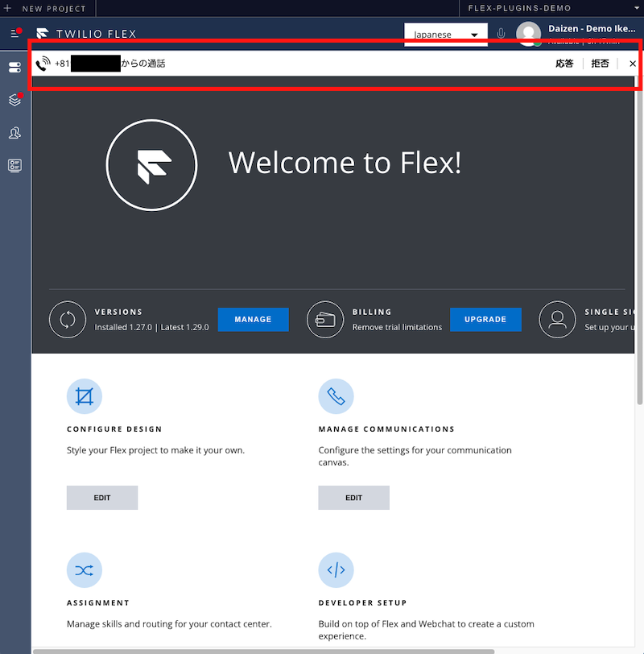Viewport: 644px width, 654px height.
Task: Click the Configure Design crop icon
Action: pyautogui.click(x=85, y=396)
